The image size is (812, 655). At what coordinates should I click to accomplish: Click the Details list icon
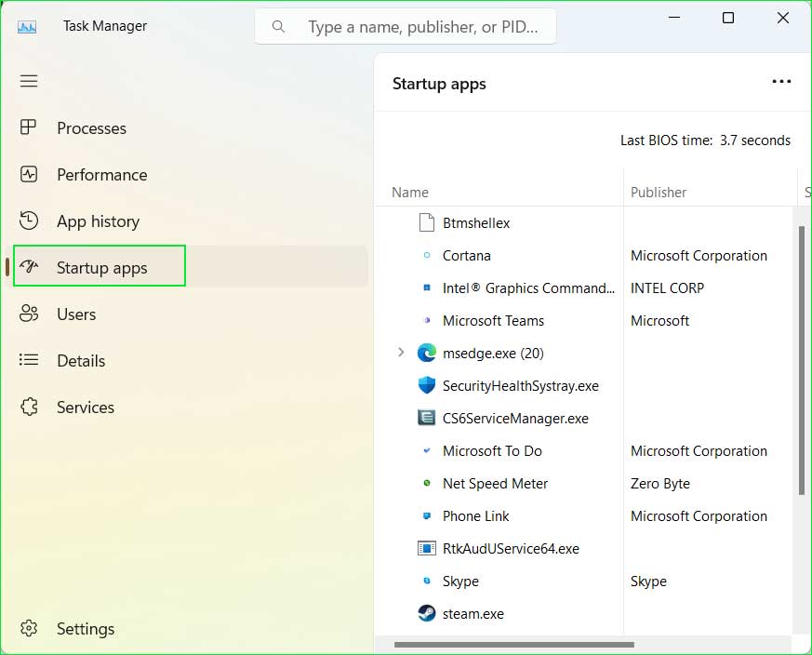(x=29, y=360)
